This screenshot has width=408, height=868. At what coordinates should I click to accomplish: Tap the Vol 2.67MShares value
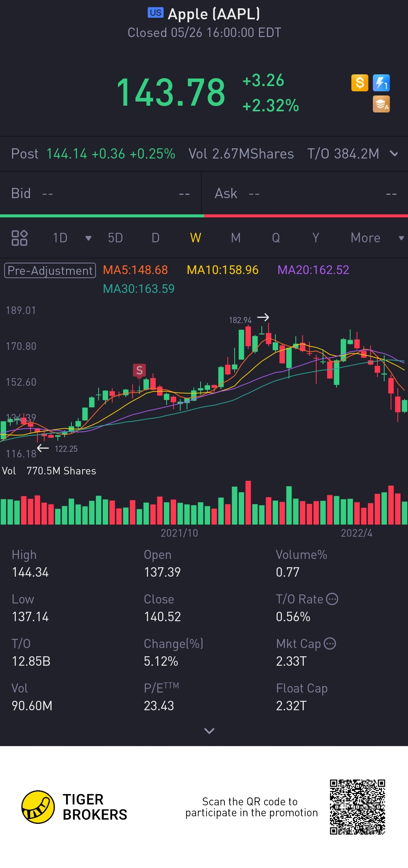[x=241, y=154]
